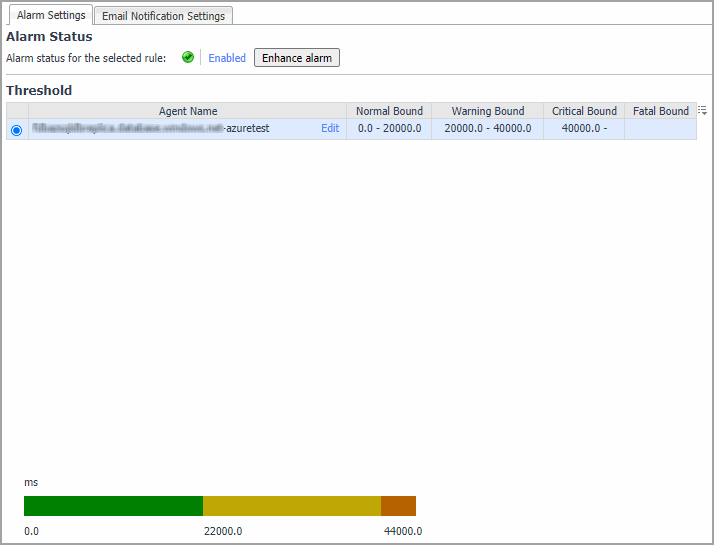Image resolution: width=714 pixels, height=545 pixels.
Task: Select the azuretest agent radio button
Action: coord(16,130)
